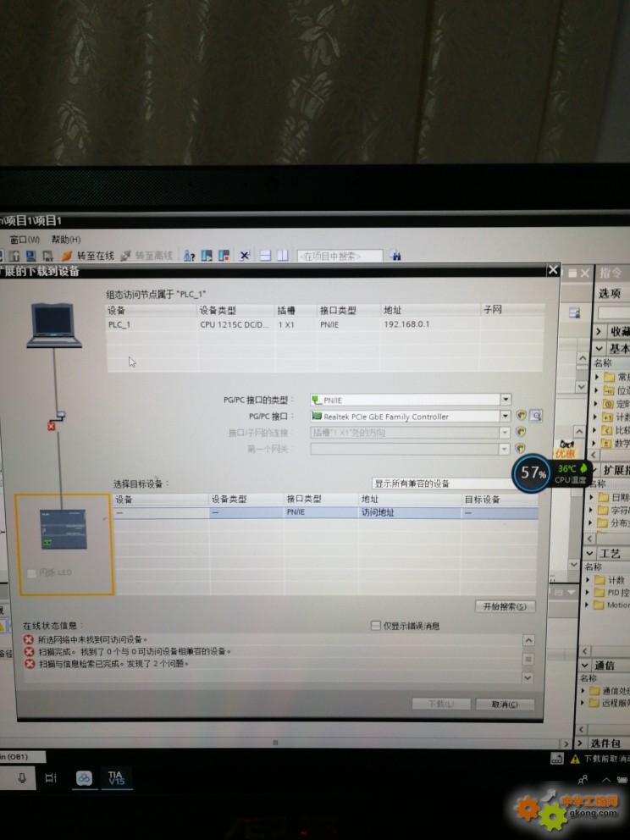Open the 显示所有兼容的设备 filter dropdown
Viewport: 630px width, 840px height.
click(442, 484)
